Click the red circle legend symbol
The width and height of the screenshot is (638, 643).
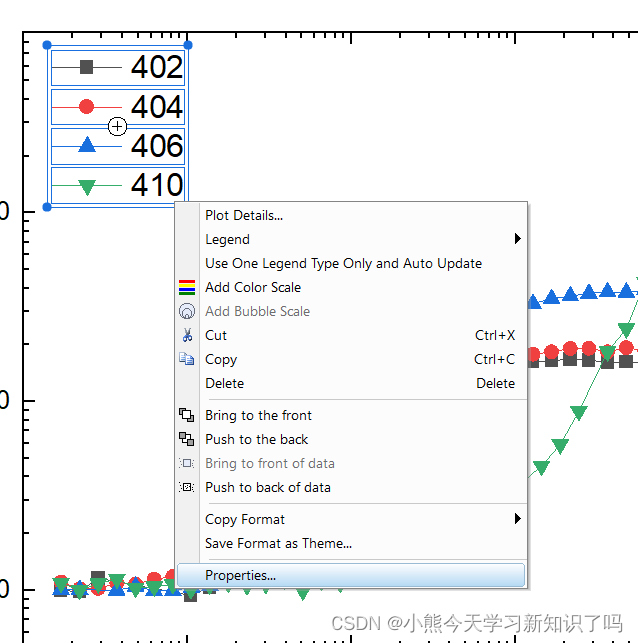click(x=87, y=107)
